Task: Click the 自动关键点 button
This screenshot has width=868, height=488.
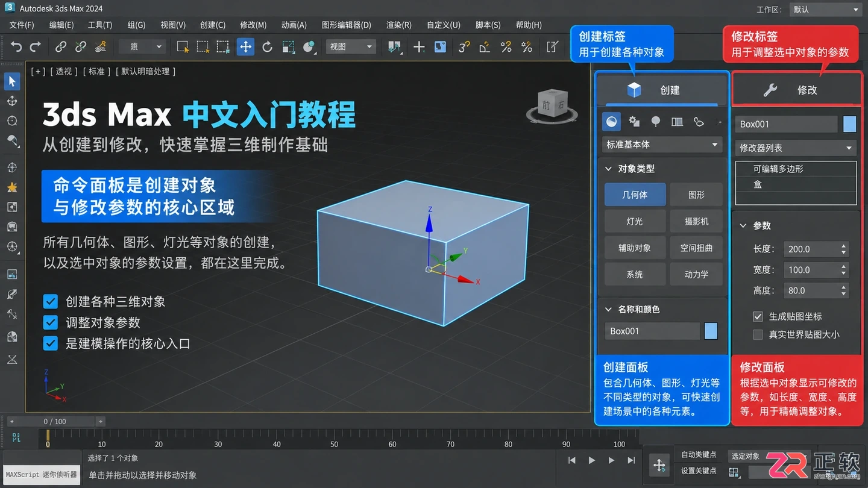Action: (699, 455)
